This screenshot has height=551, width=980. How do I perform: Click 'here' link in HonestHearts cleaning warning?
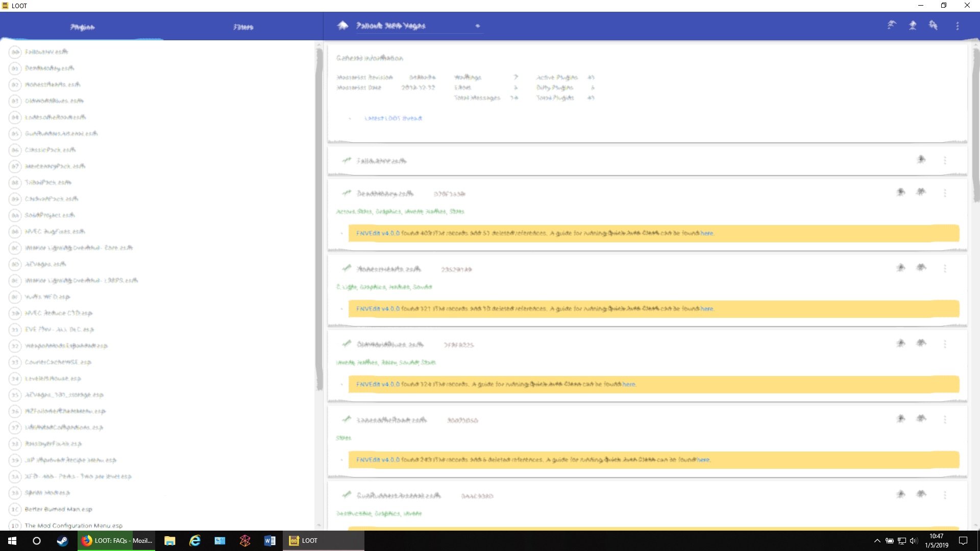click(707, 309)
